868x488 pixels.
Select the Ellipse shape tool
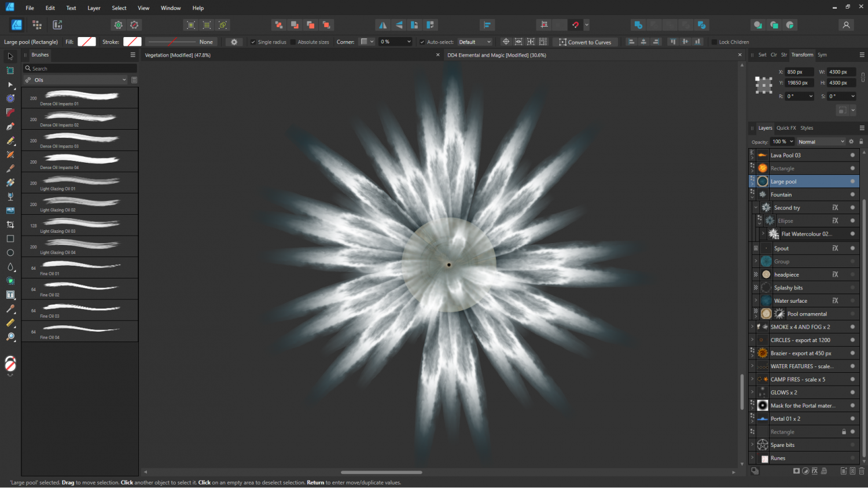[10, 253]
